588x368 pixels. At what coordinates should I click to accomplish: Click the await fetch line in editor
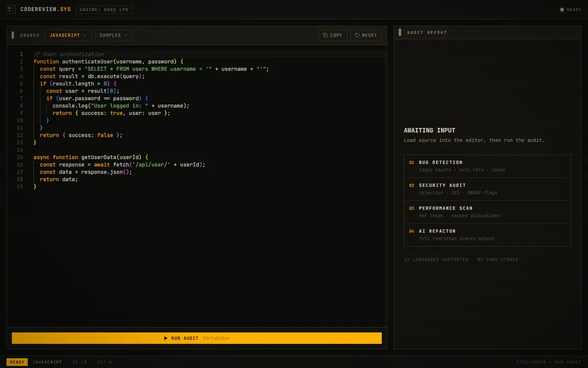(x=122, y=164)
